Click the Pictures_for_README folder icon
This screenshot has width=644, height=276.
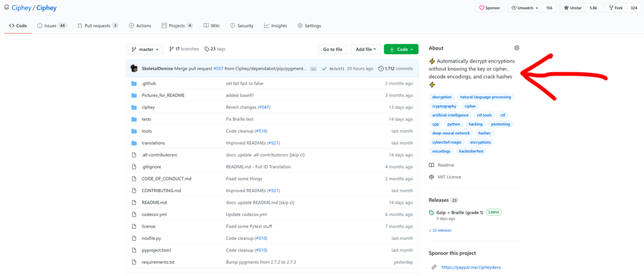133,95
